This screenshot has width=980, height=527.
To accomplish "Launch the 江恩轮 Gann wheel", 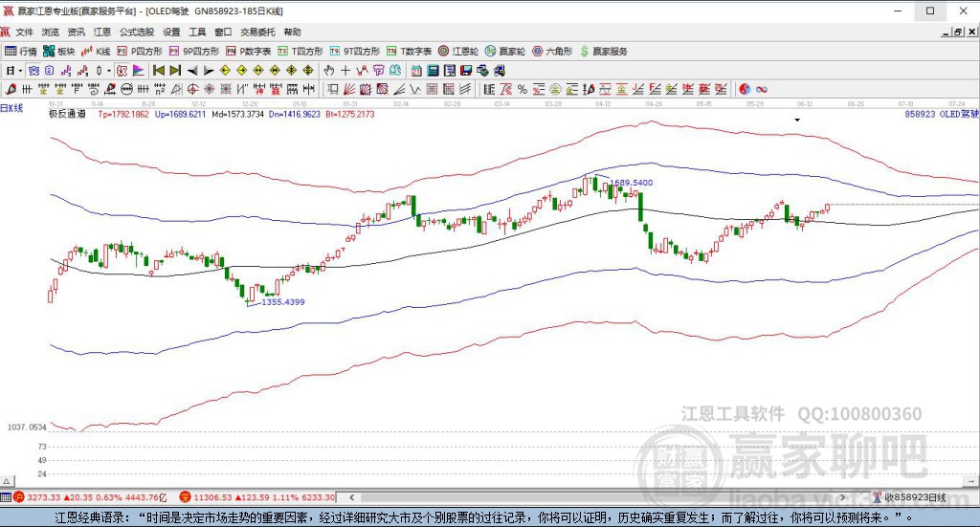I will [x=458, y=52].
